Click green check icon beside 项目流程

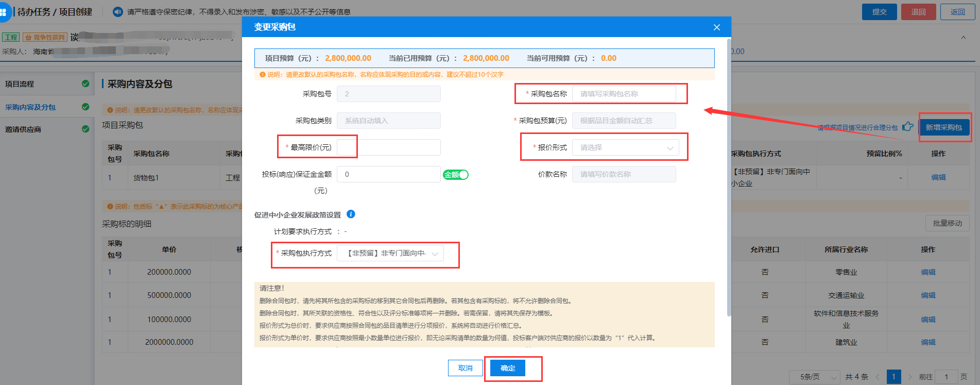click(x=85, y=83)
